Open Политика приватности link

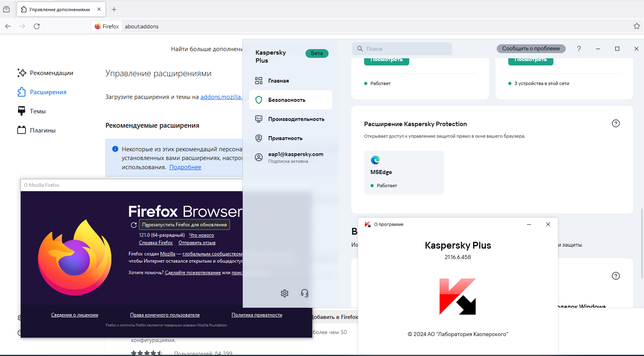(257, 315)
